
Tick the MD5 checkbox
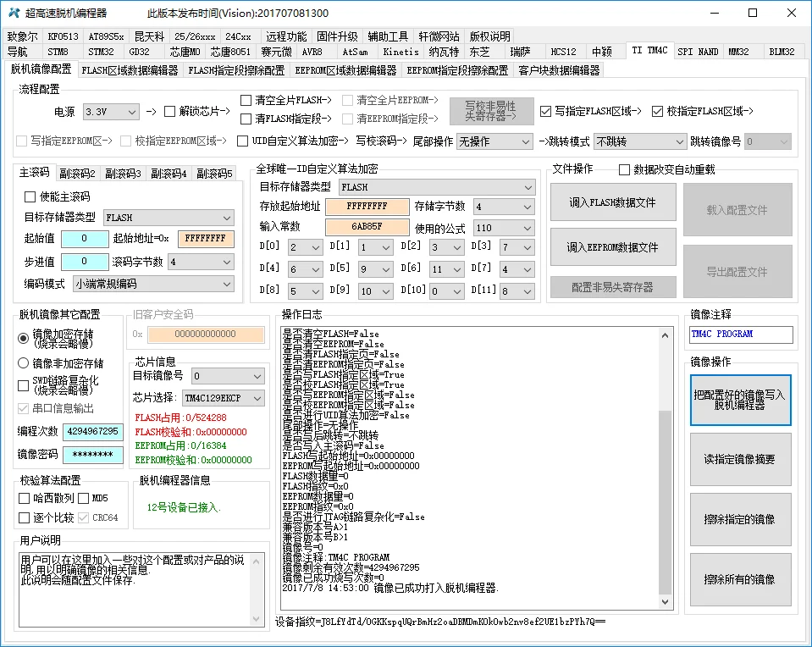tap(83, 498)
